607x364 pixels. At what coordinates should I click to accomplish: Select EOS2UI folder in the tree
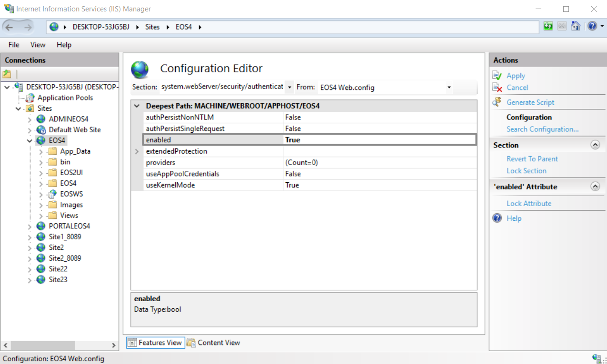click(71, 173)
